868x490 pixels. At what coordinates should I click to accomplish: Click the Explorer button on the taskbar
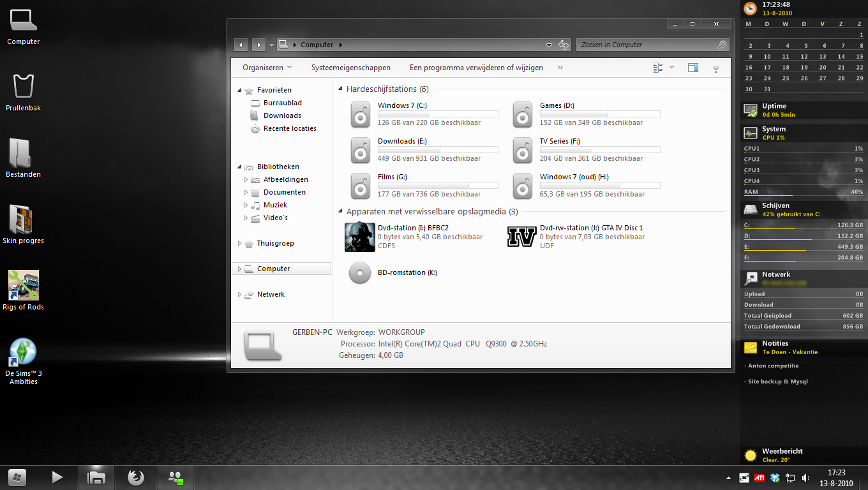point(96,477)
